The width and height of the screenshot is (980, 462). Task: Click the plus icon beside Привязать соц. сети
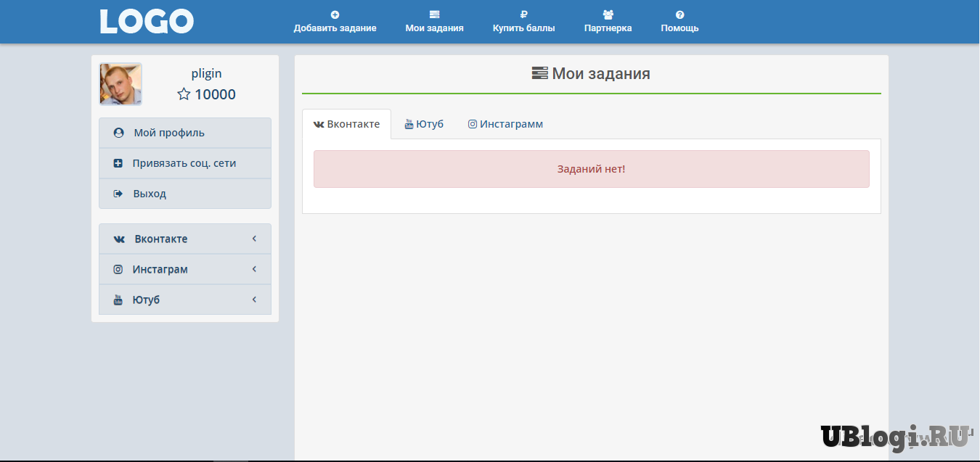click(118, 163)
